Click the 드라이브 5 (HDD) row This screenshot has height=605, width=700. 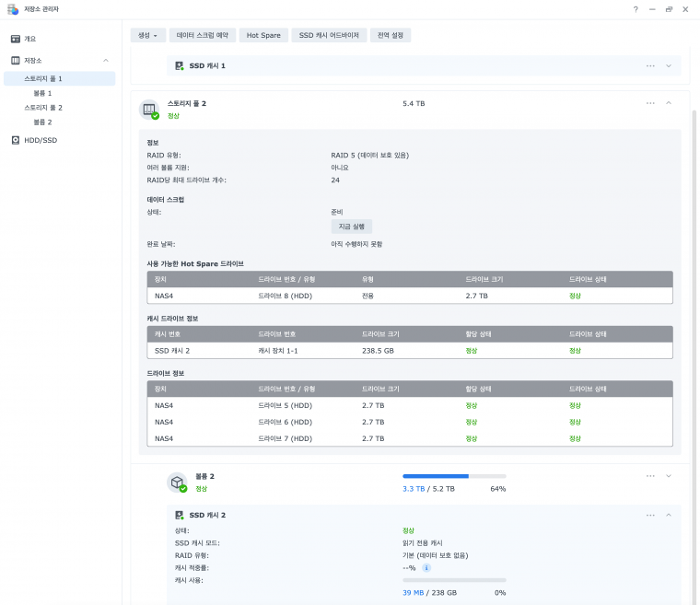pos(410,405)
